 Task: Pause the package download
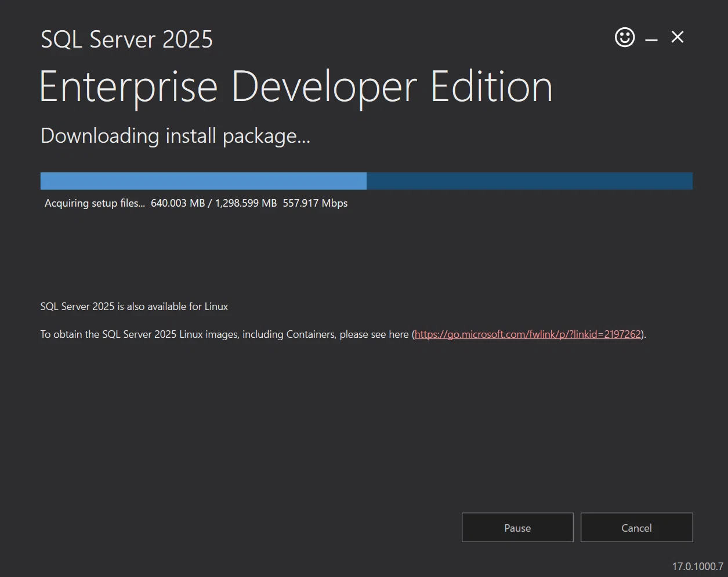pos(517,528)
